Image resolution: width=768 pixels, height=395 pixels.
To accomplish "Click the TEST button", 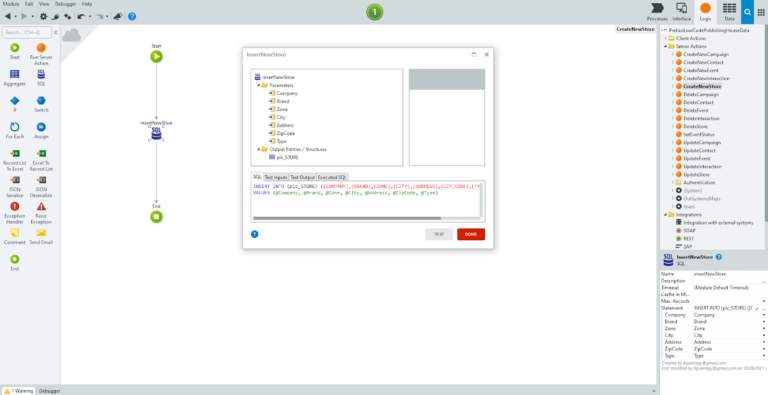I will [x=439, y=234].
